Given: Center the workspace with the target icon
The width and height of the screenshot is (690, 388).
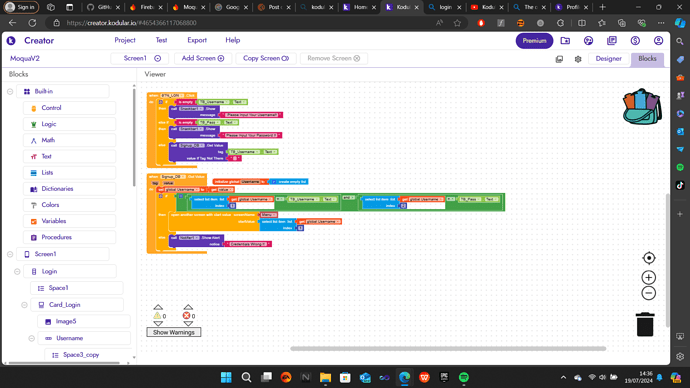Looking at the screenshot, I should click(x=649, y=258).
